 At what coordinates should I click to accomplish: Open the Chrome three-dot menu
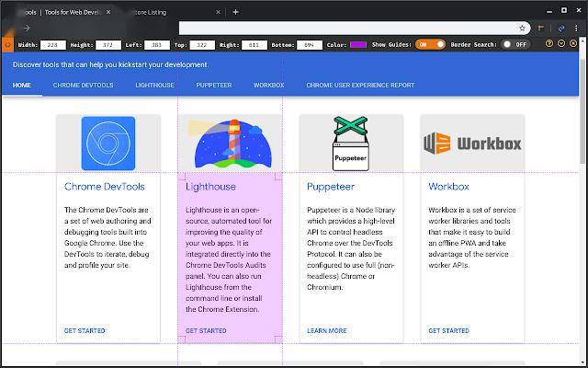pos(576,29)
